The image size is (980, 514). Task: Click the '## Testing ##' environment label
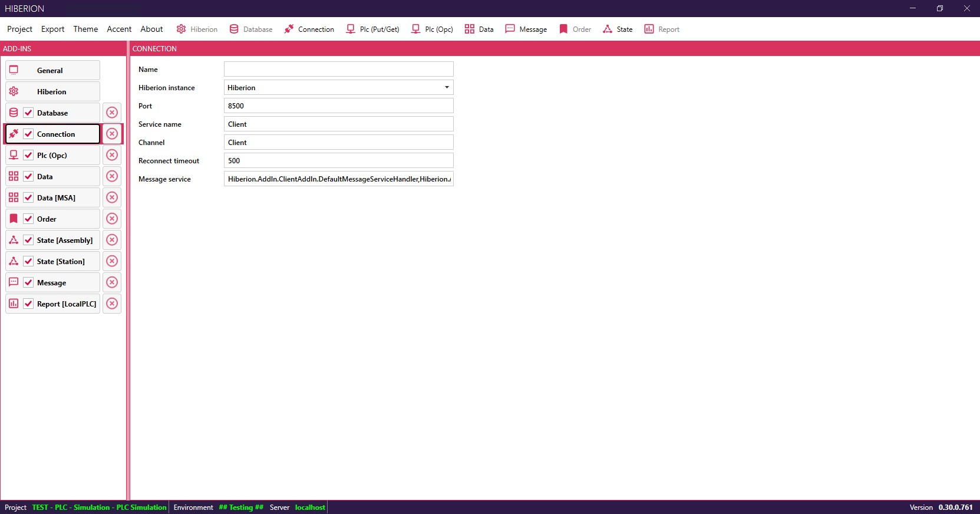(x=241, y=507)
